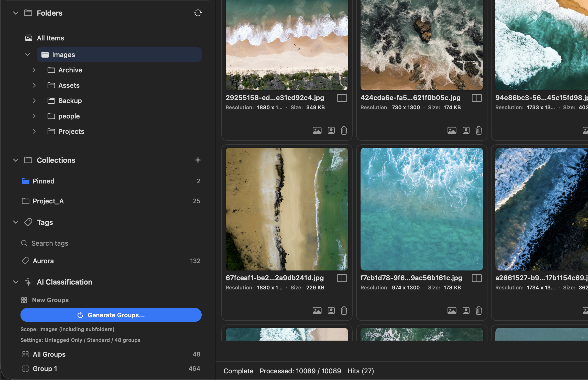The image size is (588, 380).
Task: Open the f7cb1d78 turquoise water thumbnail
Action: click(x=422, y=209)
